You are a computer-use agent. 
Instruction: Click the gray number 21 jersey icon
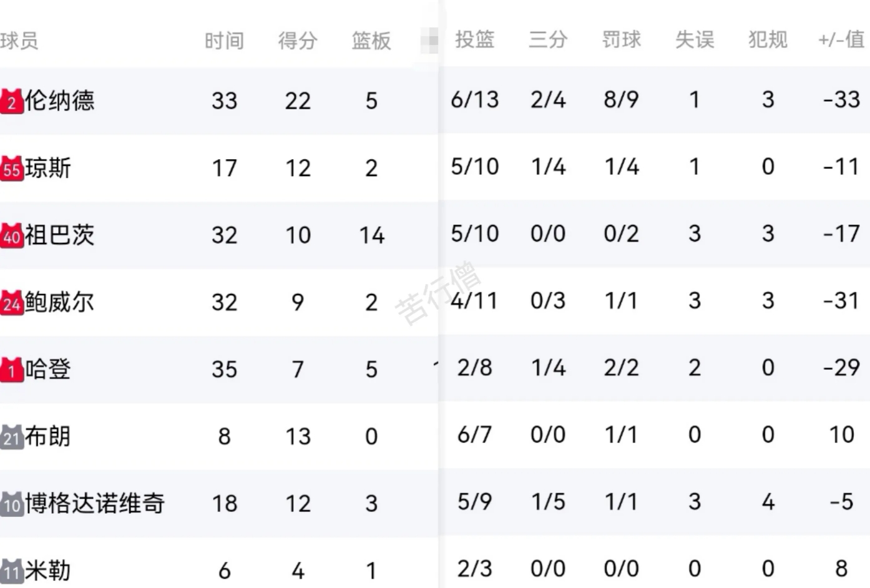click(x=11, y=437)
